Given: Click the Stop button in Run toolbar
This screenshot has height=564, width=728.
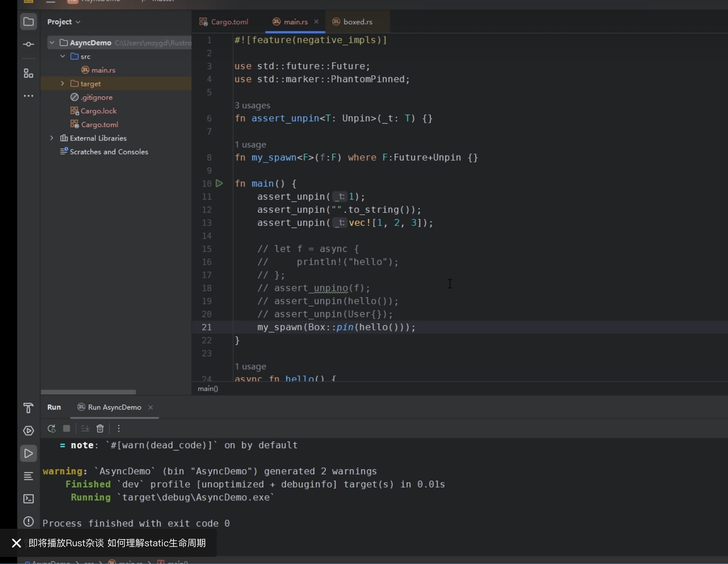Looking at the screenshot, I should tap(67, 429).
